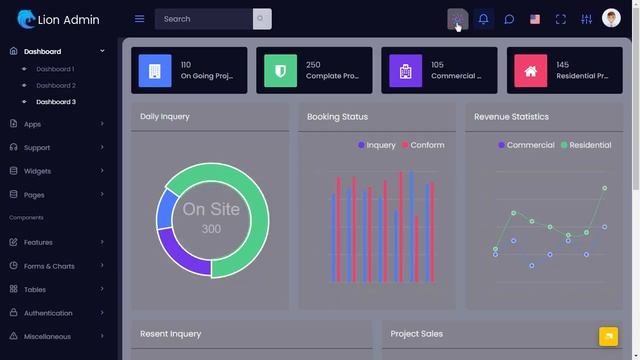Expand the Features menu chevron
Viewport: 640px width, 360px height.
click(x=102, y=242)
